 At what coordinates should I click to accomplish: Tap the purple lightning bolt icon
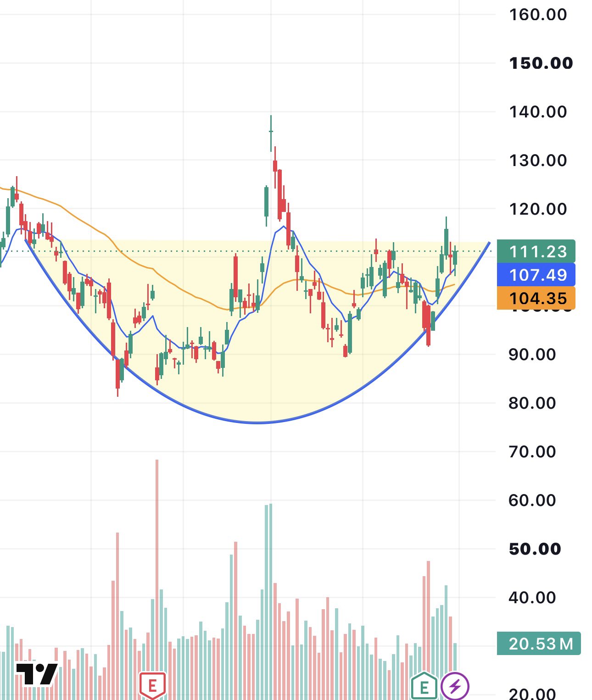tap(455, 686)
